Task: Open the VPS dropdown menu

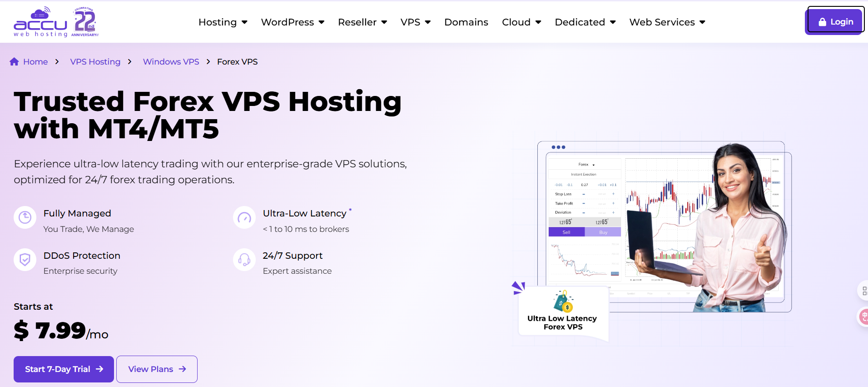Action: (416, 22)
